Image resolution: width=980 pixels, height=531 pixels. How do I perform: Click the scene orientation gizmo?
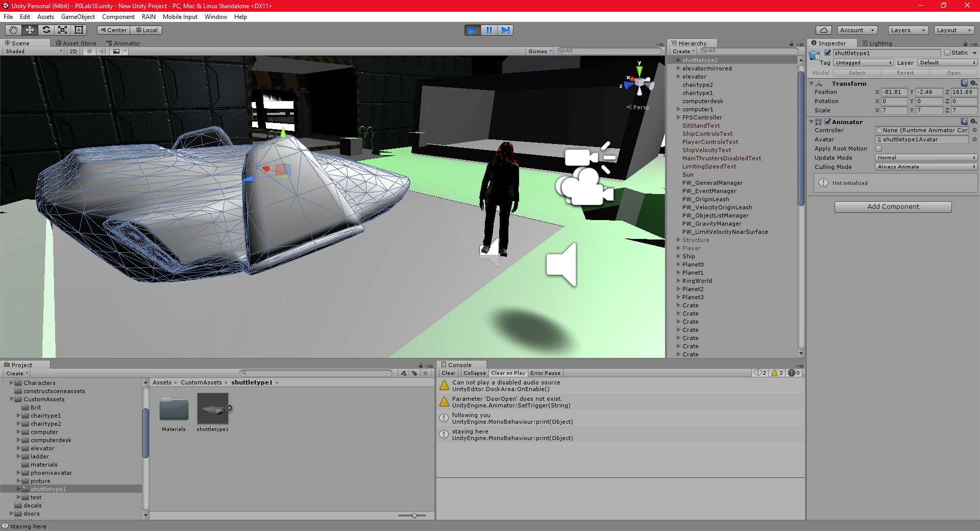coord(639,82)
